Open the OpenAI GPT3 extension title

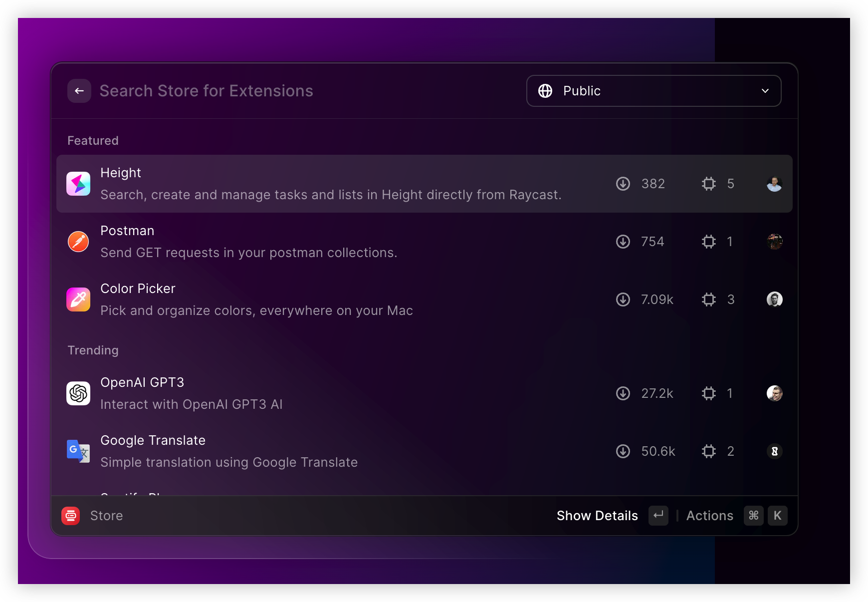coord(142,382)
